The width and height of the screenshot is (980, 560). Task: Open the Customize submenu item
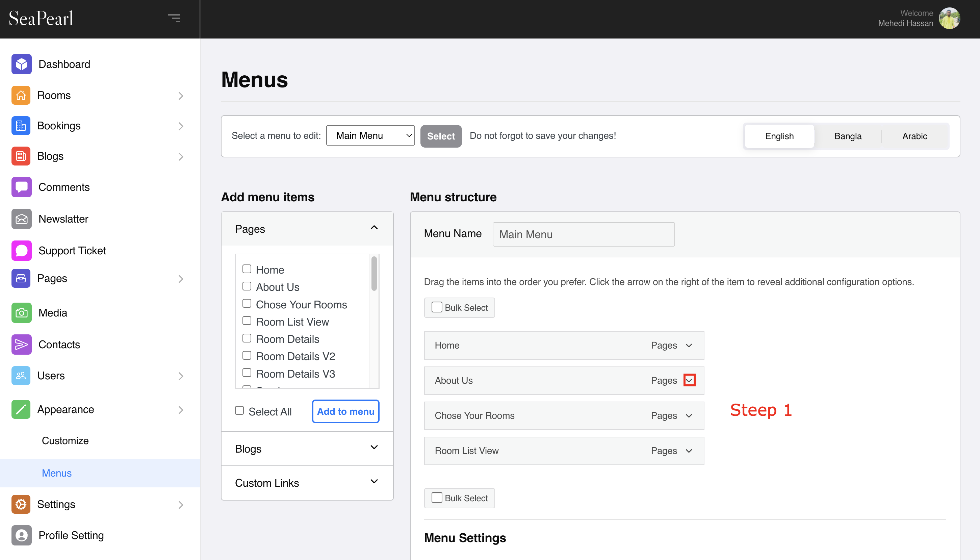click(66, 441)
